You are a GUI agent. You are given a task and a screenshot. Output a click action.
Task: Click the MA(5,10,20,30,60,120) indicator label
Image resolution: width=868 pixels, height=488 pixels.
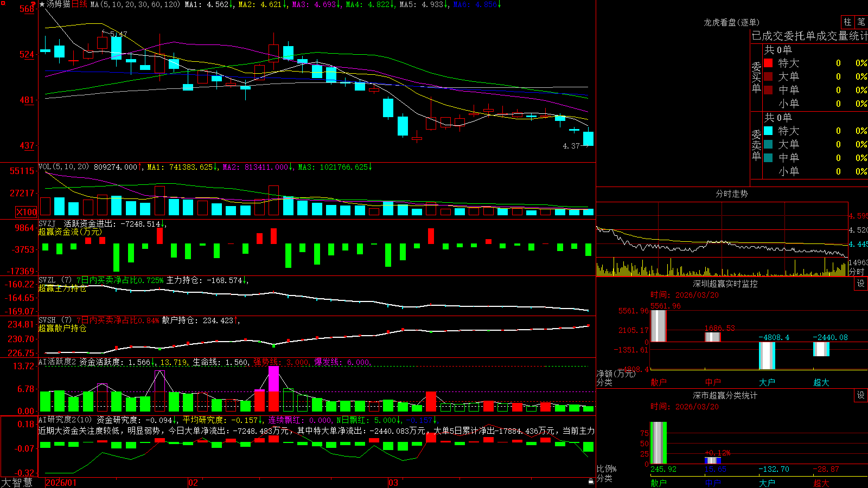(x=135, y=4)
